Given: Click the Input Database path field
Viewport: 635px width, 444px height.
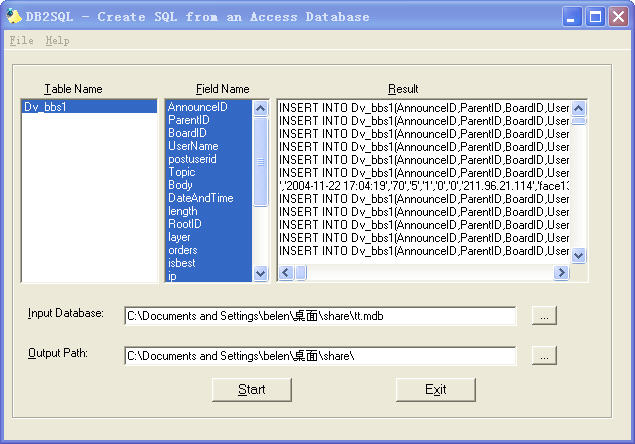Looking at the screenshot, I should pos(320,316).
